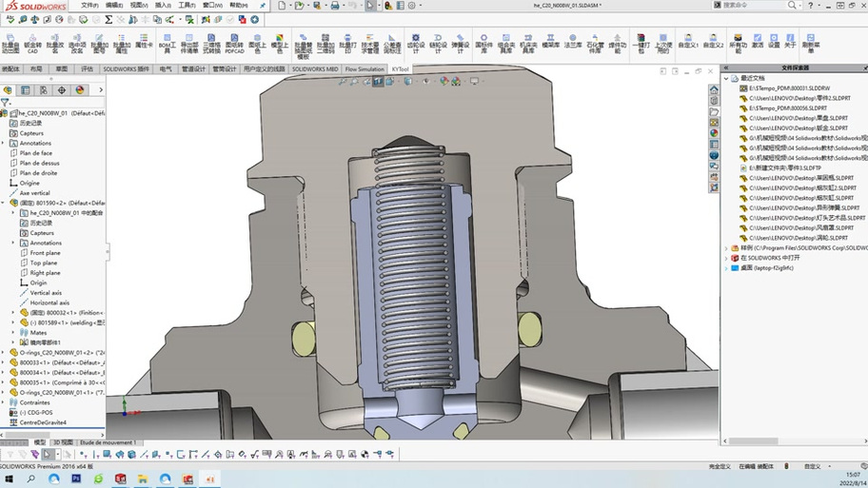Image resolution: width=868 pixels, height=488 pixels.
Task: Open the 图纸转PDFCAD converter
Action: (x=234, y=44)
